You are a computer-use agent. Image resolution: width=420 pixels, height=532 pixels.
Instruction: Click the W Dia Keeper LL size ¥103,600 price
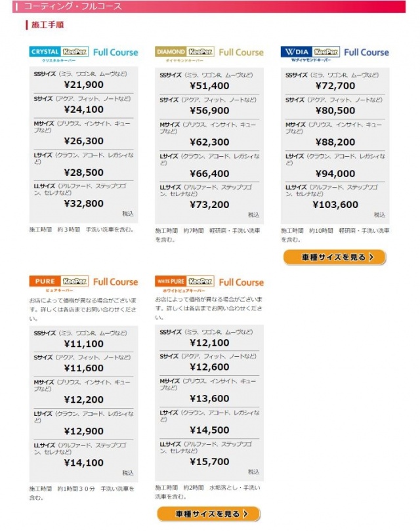tap(335, 205)
